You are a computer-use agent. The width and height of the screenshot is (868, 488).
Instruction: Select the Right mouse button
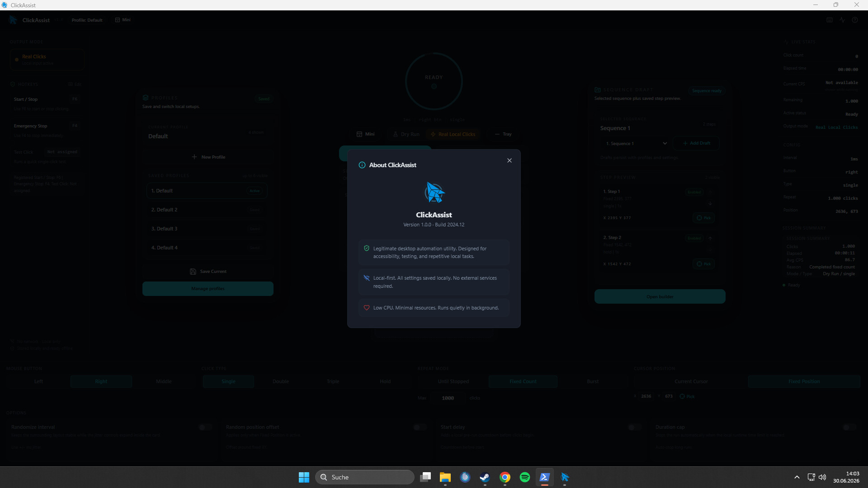(x=101, y=381)
